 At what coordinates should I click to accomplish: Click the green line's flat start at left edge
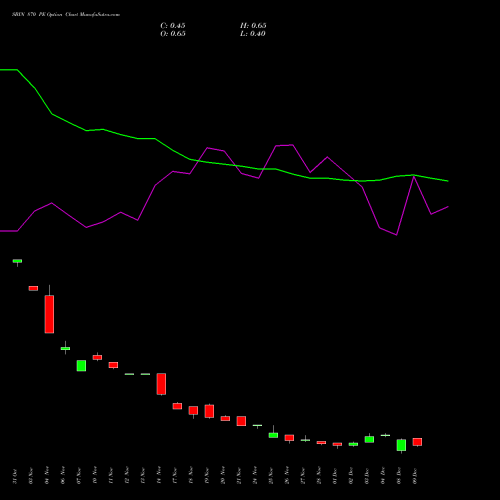pos(9,70)
